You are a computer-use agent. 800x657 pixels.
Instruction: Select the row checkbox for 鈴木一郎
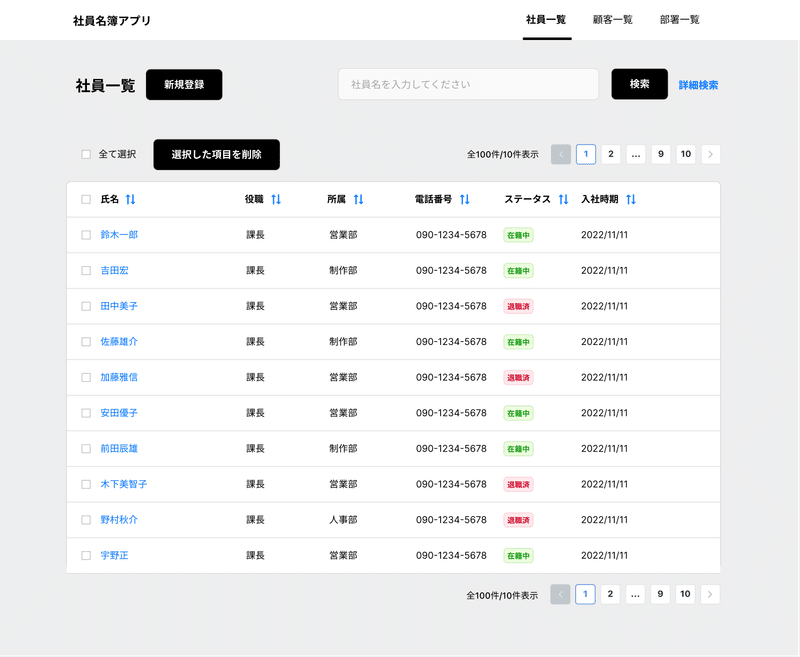point(86,235)
